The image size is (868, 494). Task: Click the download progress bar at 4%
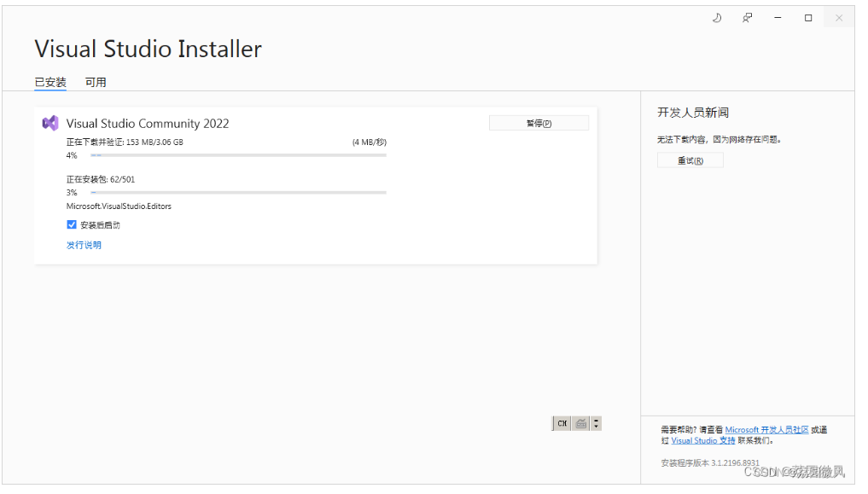239,155
